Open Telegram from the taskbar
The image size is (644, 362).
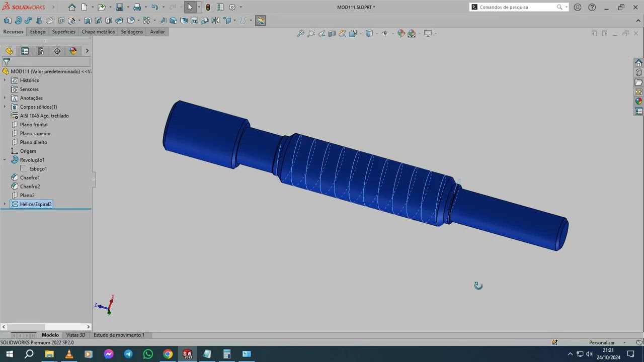128,354
